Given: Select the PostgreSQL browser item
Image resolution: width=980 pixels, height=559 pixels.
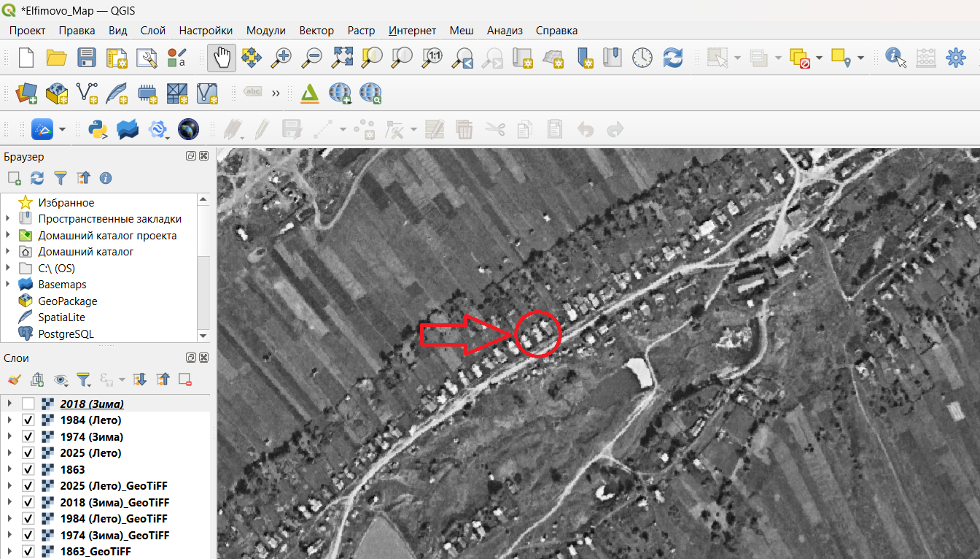Looking at the screenshot, I should point(66,334).
